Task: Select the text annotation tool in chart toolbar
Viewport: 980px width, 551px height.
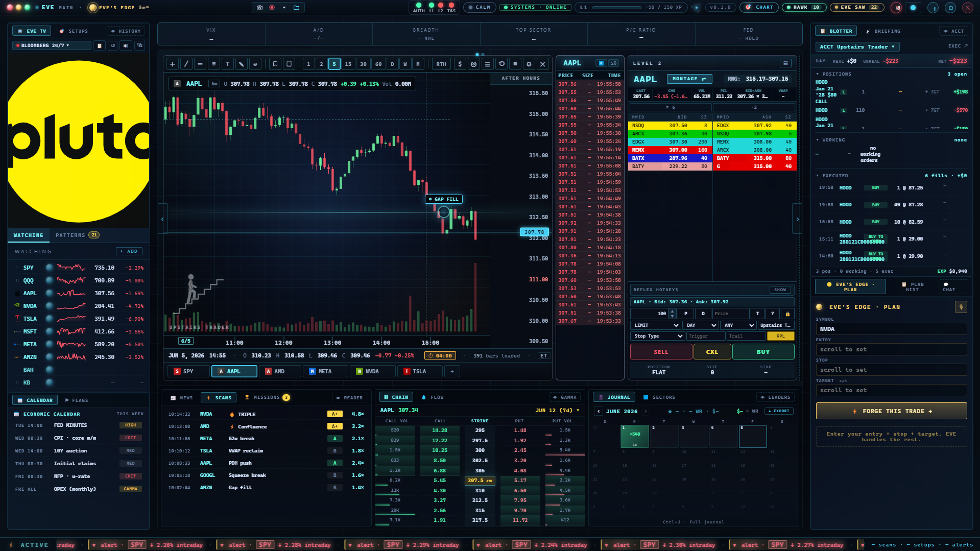Action: (x=228, y=64)
